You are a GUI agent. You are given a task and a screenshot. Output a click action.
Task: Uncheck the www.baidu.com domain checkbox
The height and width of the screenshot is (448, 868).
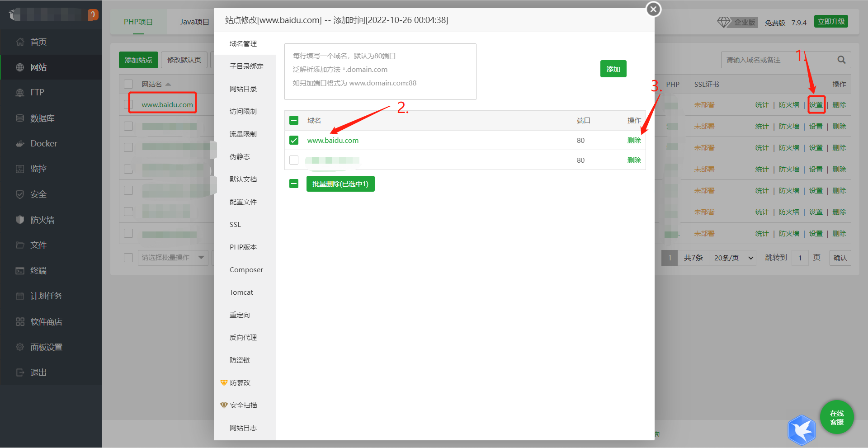294,141
